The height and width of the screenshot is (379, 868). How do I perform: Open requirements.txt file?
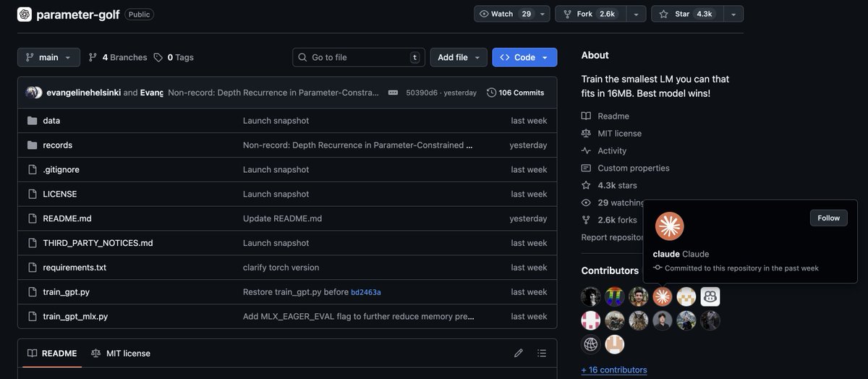(75, 268)
